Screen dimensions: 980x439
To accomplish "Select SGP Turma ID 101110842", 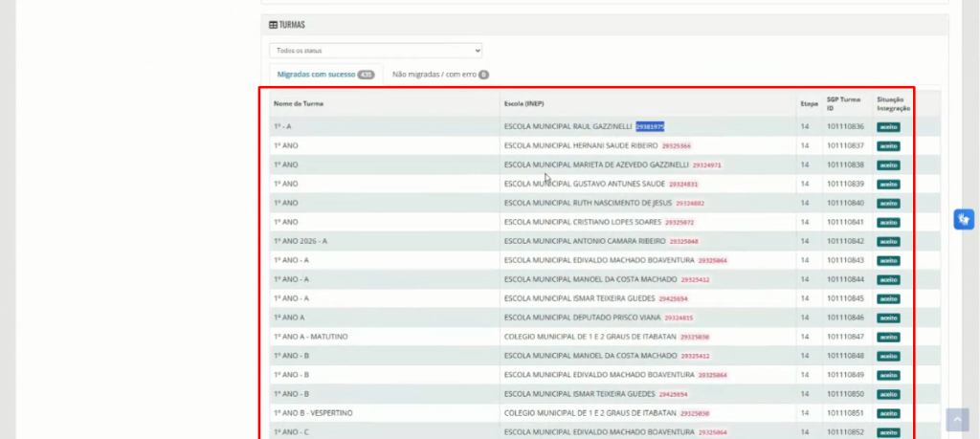I will pyautogui.click(x=845, y=241).
